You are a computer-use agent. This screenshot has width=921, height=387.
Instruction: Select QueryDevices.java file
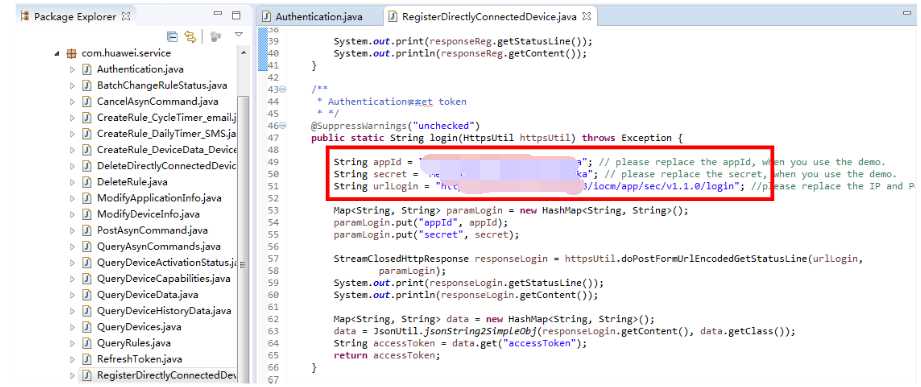pyautogui.click(x=139, y=327)
